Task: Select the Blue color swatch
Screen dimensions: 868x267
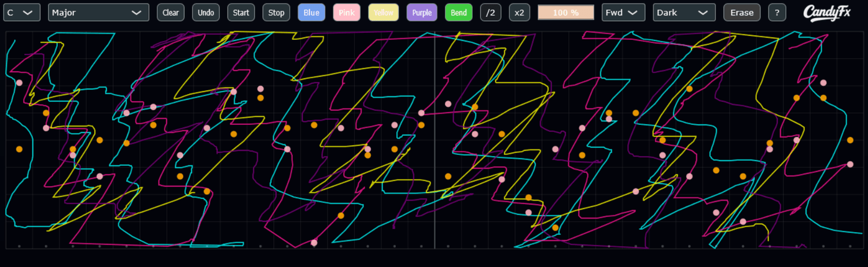Action: 312,12
